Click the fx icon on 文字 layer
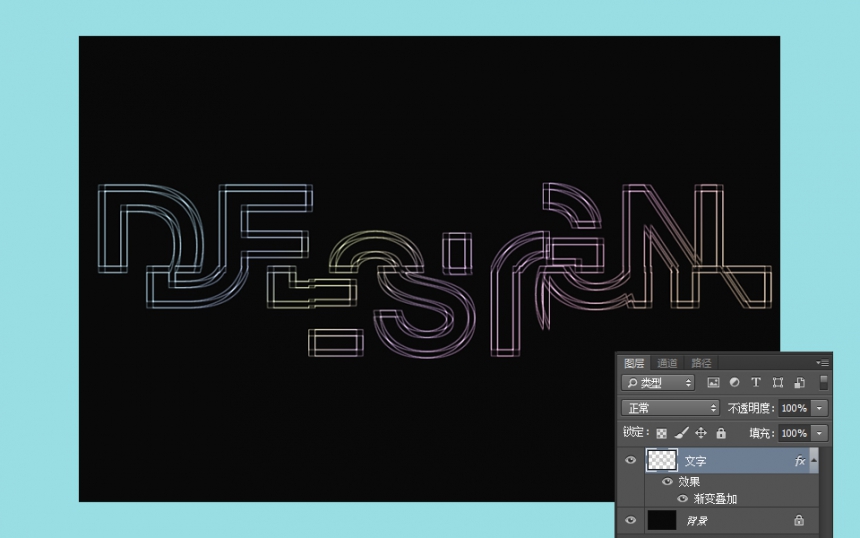This screenshot has height=538, width=860. click(x=800, y=461)
